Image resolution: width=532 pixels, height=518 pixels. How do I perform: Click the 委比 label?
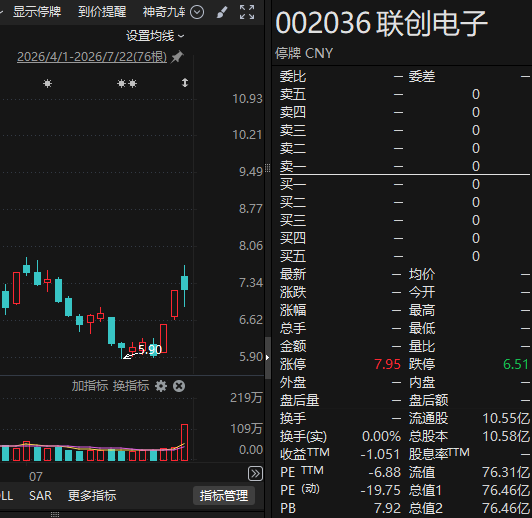pos(293,76)
